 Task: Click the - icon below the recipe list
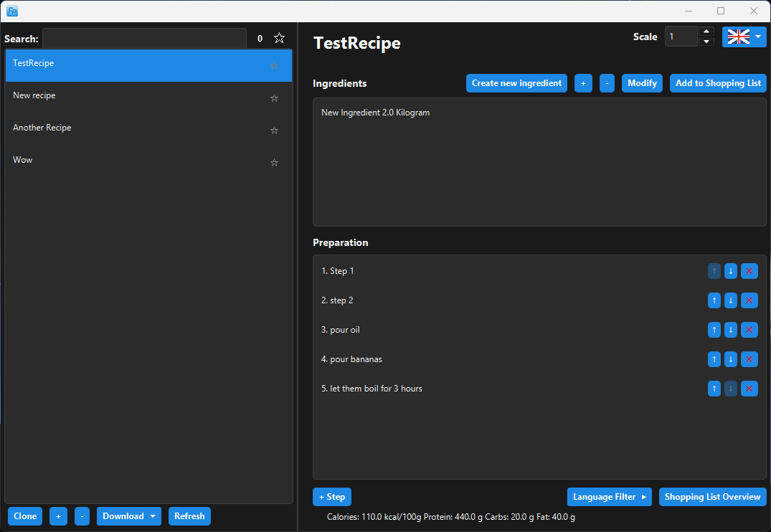point(82,516)
